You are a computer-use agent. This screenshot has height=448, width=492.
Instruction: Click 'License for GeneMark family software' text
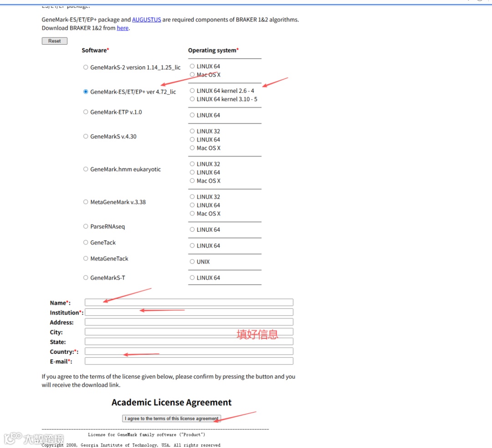[x=146, y=434]
